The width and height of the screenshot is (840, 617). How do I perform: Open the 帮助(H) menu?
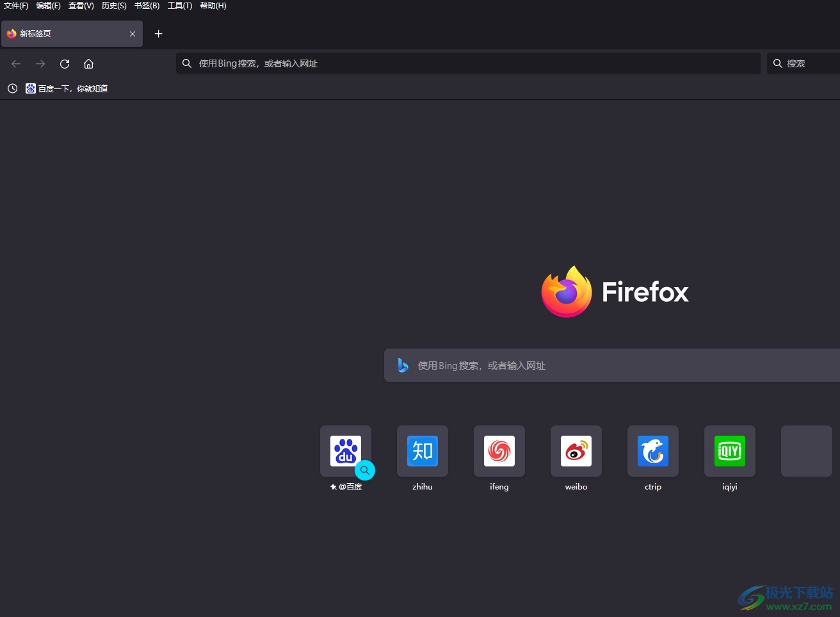213,6
